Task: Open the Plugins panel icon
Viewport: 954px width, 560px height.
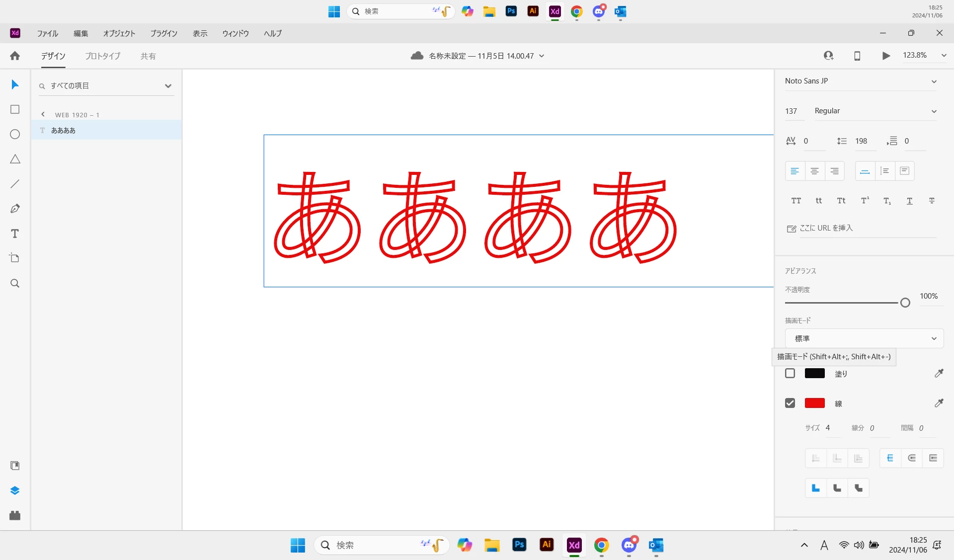Action: 15,515
